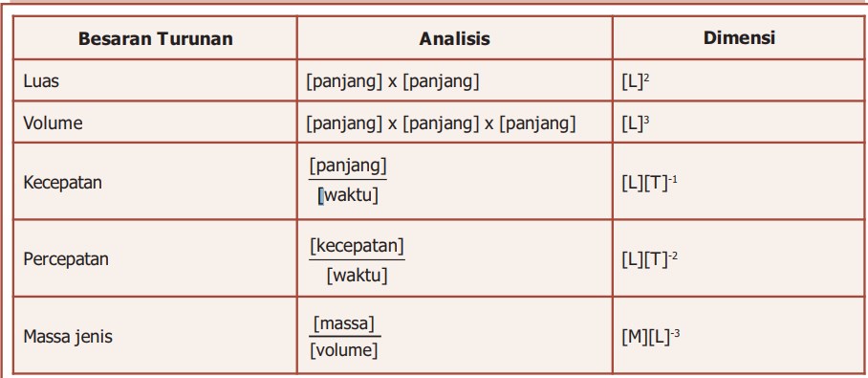Screen dimensions: 868x378
Task: Click the [L]³ dimension cell
Action: (636, 122)
